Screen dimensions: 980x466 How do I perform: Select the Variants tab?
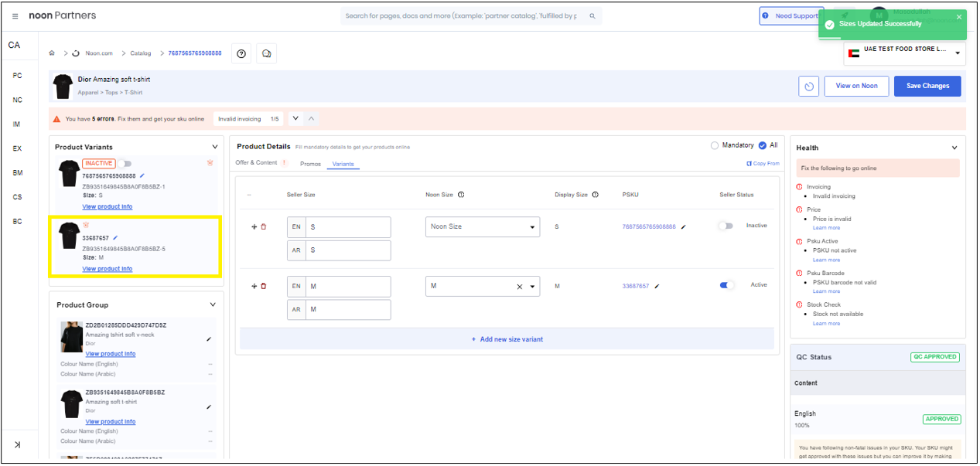click(x=343, y=164)
